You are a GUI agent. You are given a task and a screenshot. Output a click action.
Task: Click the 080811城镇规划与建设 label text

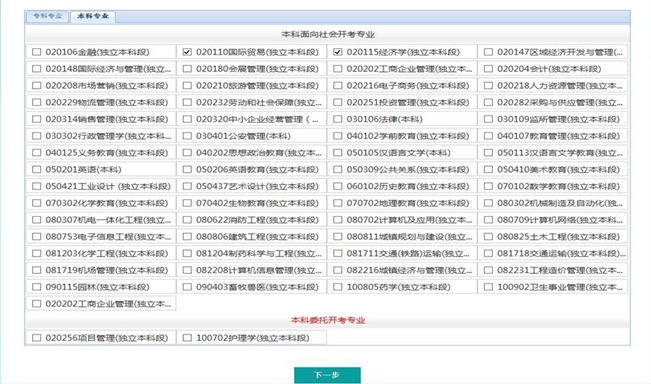tap(409, 237)
